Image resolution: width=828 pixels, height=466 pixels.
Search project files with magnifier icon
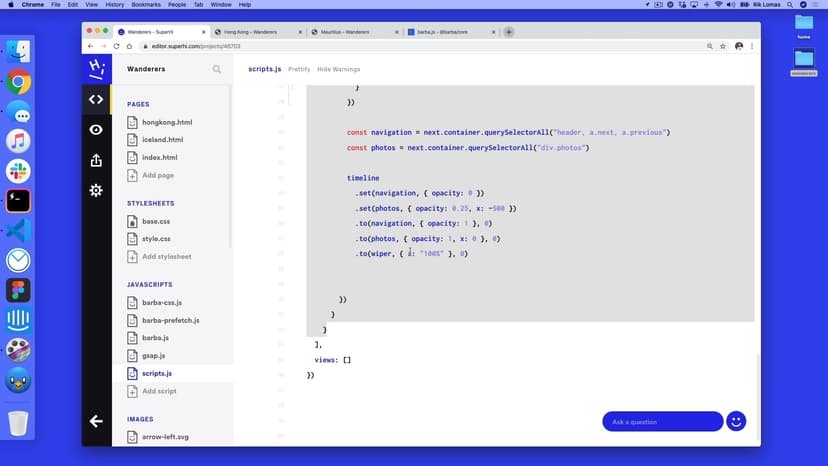pyautogui.click(x=217, y=69)
